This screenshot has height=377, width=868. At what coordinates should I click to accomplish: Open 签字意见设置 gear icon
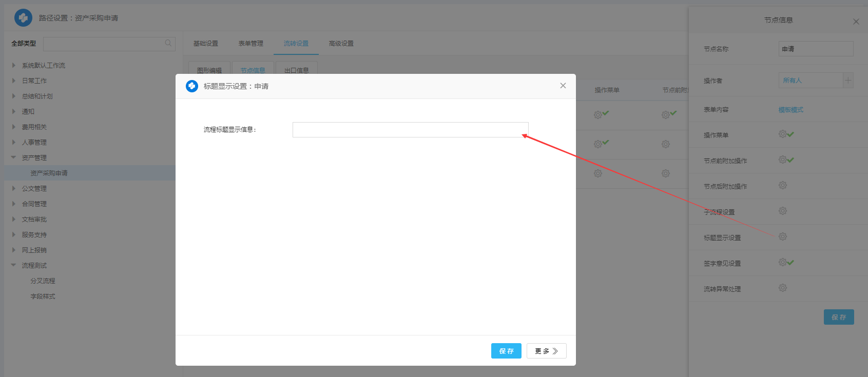(782, 262)
